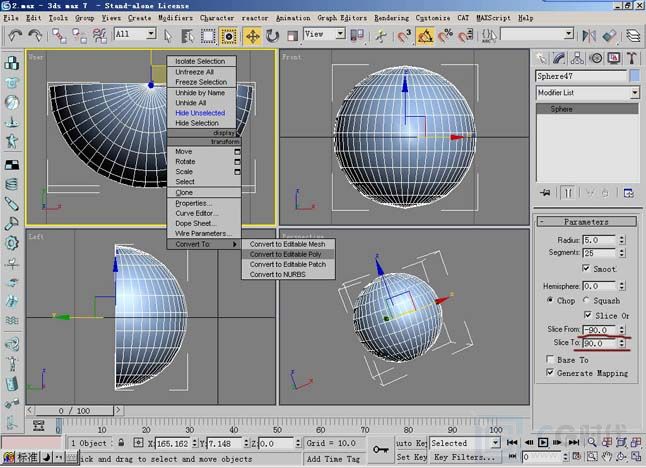
Task: Select the Squash radio button
Action: pyautogui.click(x=586, y=300)
